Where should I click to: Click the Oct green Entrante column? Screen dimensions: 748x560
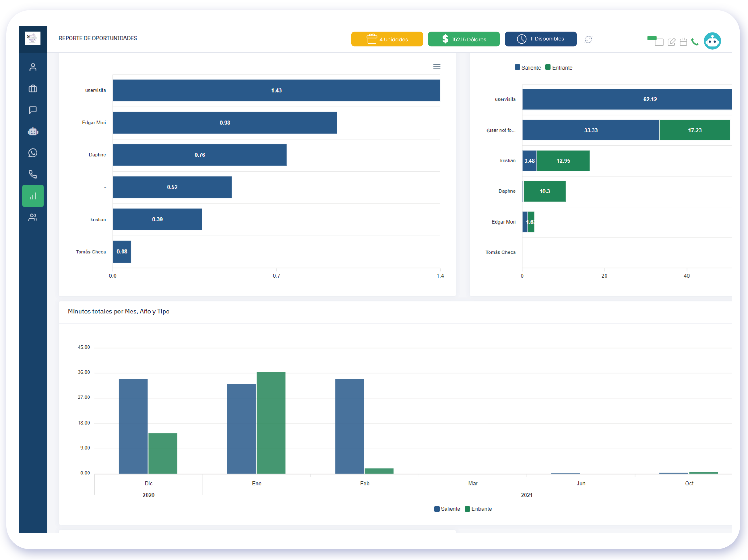(x=703, y=472)
